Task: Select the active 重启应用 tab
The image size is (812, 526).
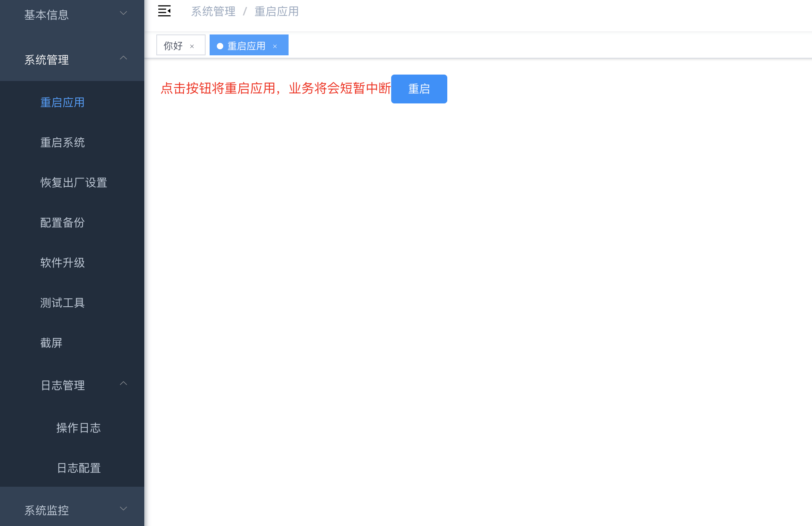Action: [x=246, y=46]
